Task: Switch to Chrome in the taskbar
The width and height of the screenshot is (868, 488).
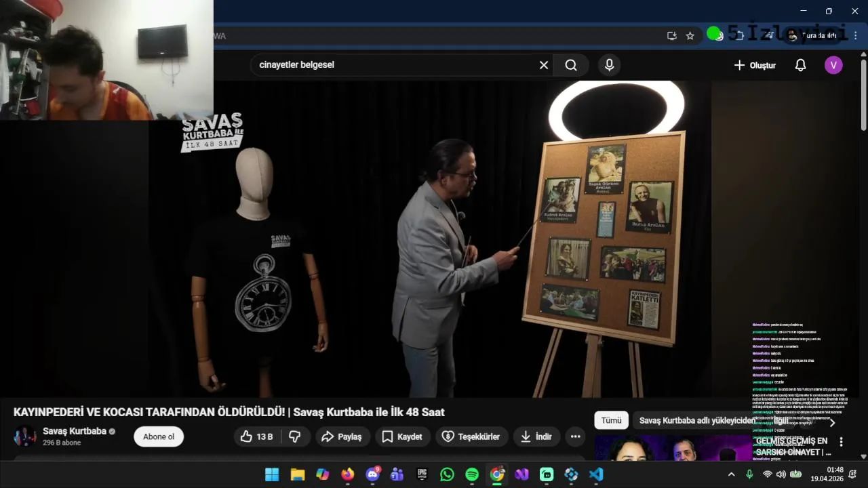Action: coord(497,474)
